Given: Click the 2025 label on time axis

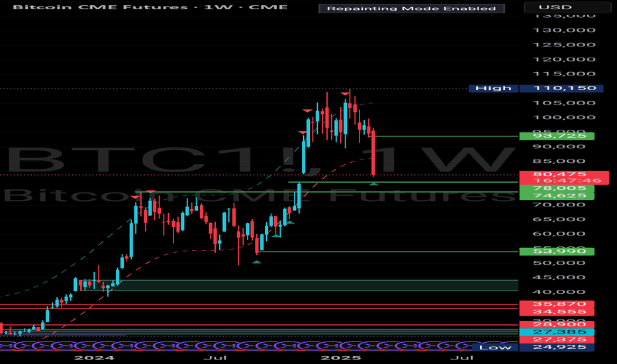Looking at the screenshot, I should point(341,357).
